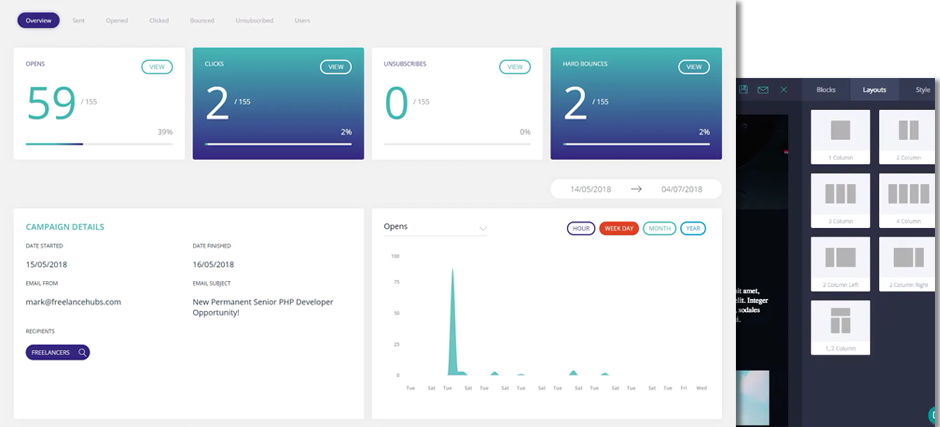Viewport: 940px width, 427px height.
Task: Click the Opens progress bar at 39%
Action: pos(98,144)
